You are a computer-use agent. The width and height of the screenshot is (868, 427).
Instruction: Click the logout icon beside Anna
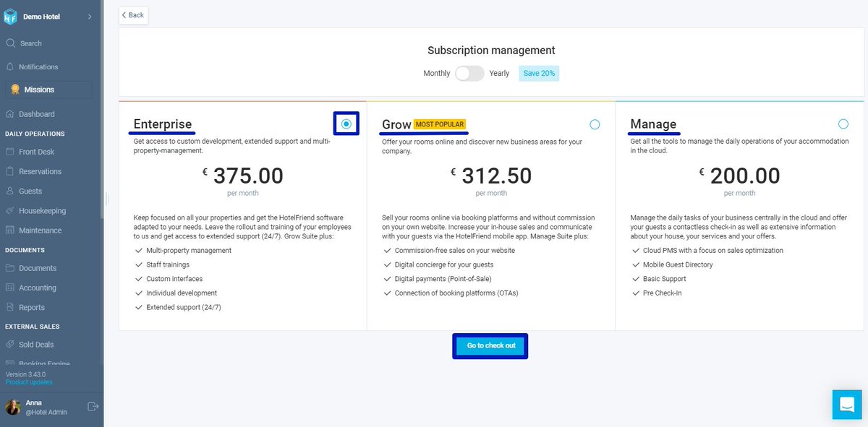pyautogui.click(x=93, y=407)
